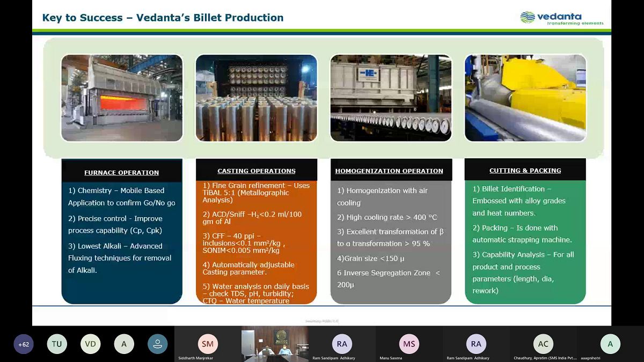
Task: Click '2) Packing – Is done with' text
Action: click(x=522, y=234)
